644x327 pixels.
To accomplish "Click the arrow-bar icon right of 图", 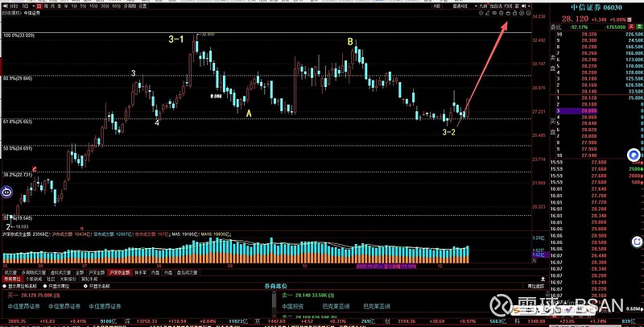I will tap(523, 6).
